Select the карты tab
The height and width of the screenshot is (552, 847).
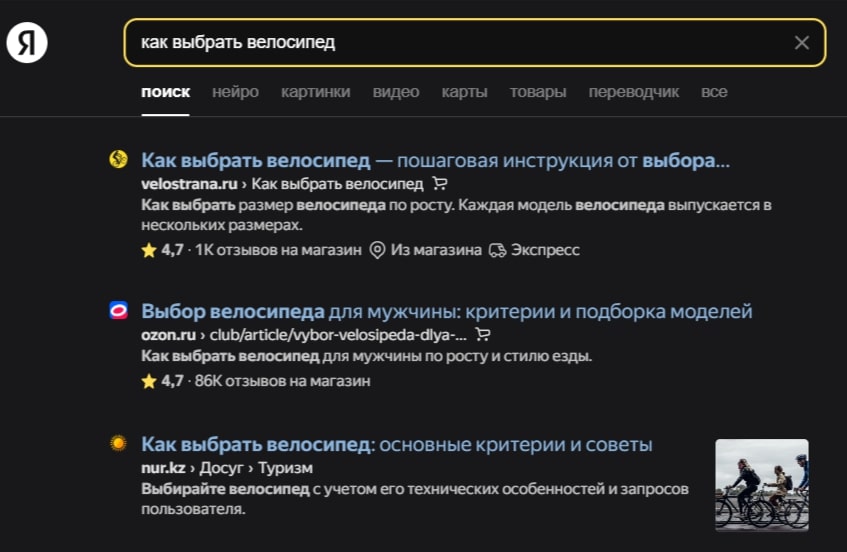click(464, 92)
